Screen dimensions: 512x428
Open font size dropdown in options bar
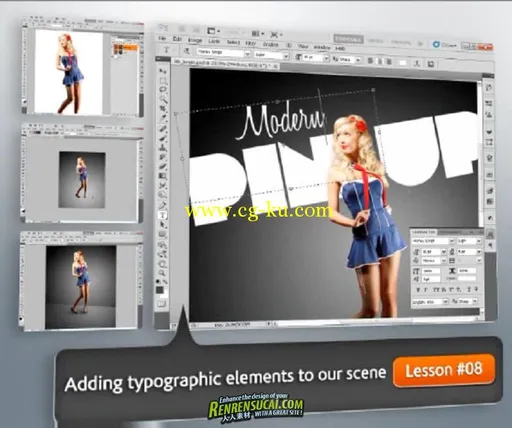326,58
